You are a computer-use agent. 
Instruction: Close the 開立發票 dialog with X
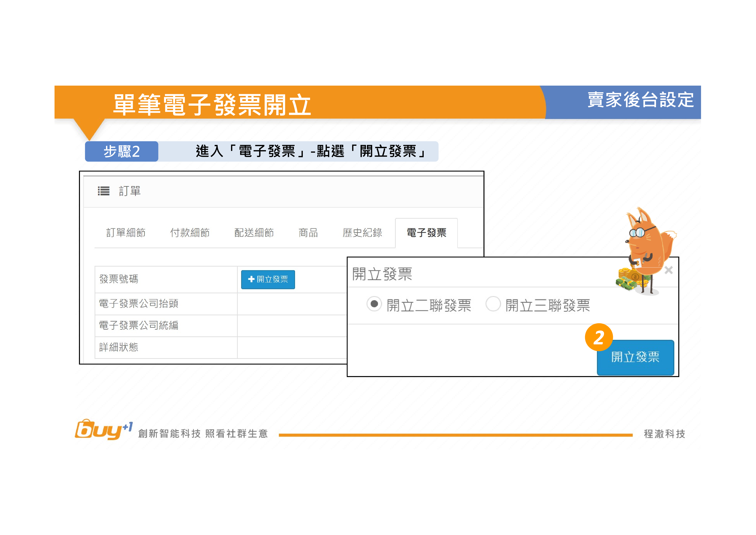[669, 270]
